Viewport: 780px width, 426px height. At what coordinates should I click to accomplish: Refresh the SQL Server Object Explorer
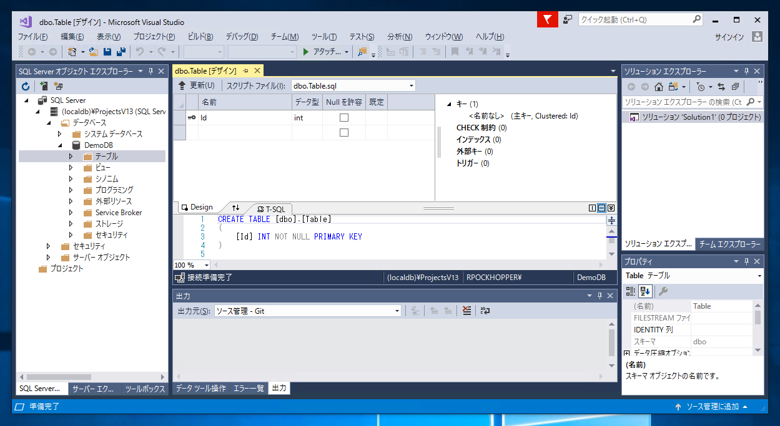pos(26,86)
